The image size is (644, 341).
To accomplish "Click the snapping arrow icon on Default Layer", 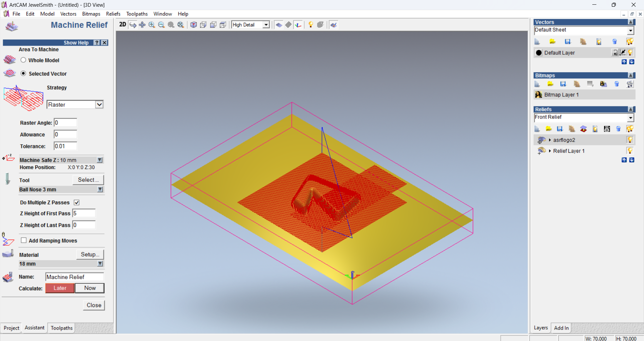I will (623, 52).
